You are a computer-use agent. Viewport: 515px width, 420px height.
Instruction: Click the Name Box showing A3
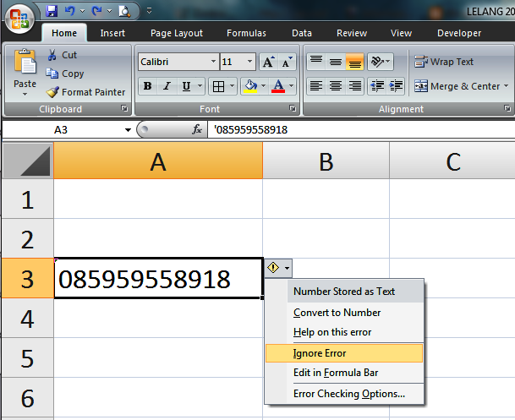(x=63, y=130)
